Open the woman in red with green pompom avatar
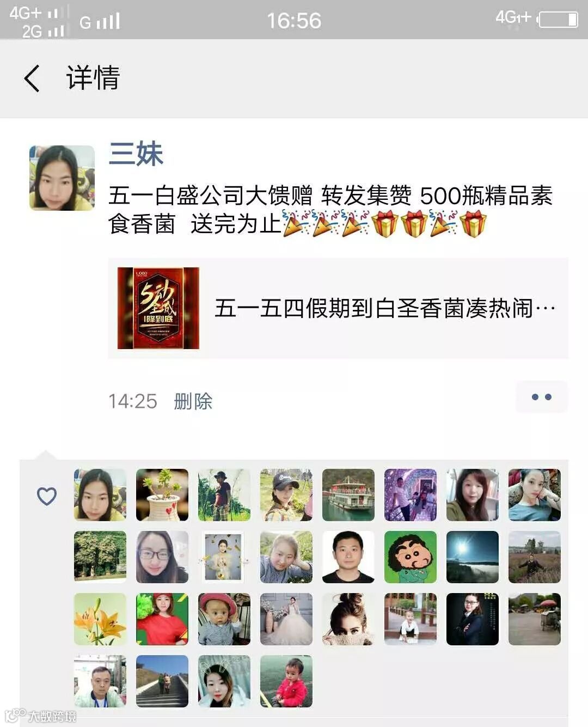This screenshot has height=727, width=588. point(162,619)
